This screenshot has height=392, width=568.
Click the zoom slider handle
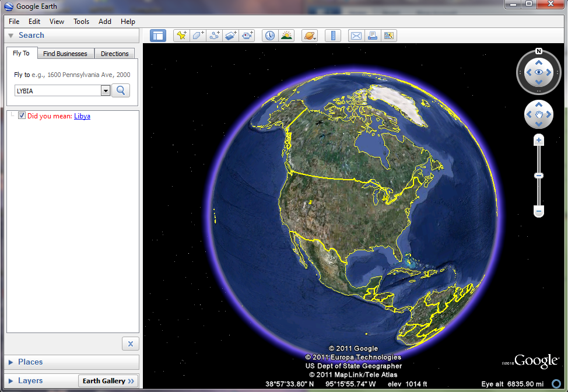[x=539, y=176]
